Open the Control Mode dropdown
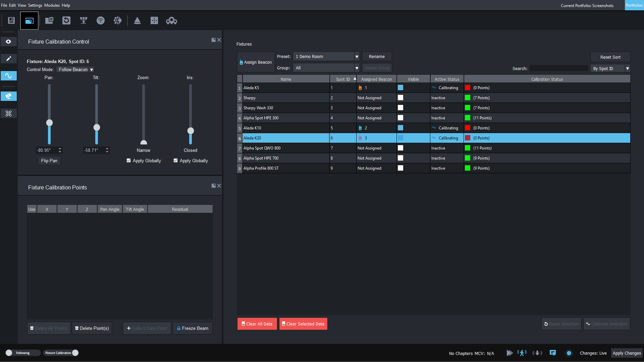The width and height of the screenshot is (644, 362). 75,69
